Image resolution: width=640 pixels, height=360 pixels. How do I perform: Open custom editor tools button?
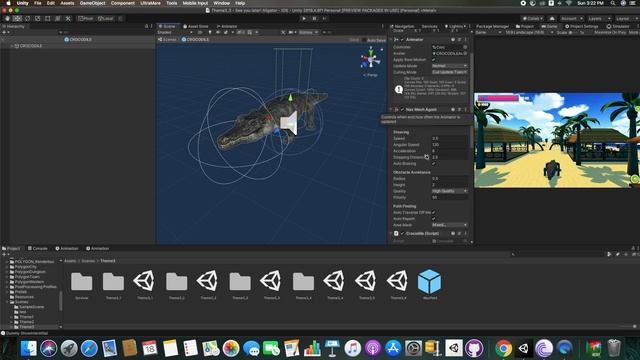click(68, 18)
